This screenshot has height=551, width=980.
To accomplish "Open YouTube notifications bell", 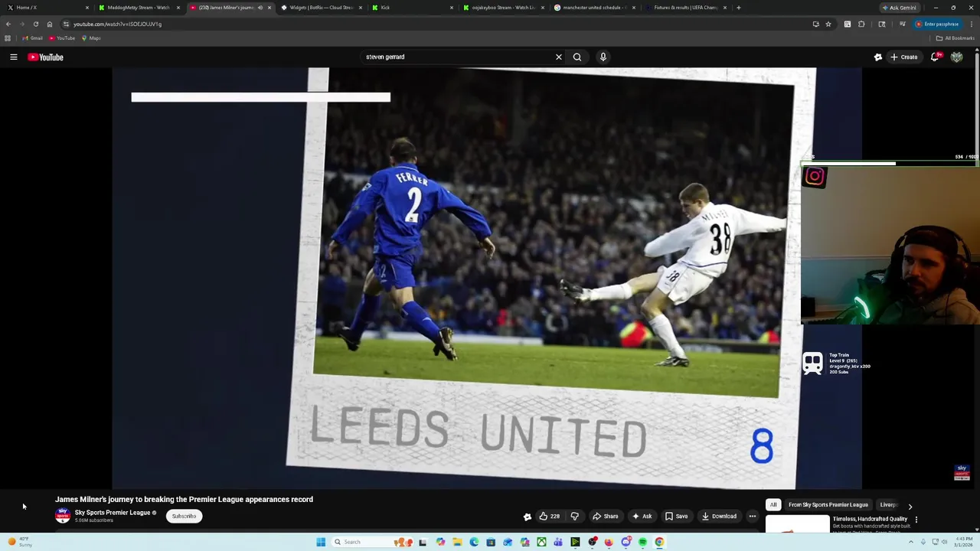I will coord(935,57).
